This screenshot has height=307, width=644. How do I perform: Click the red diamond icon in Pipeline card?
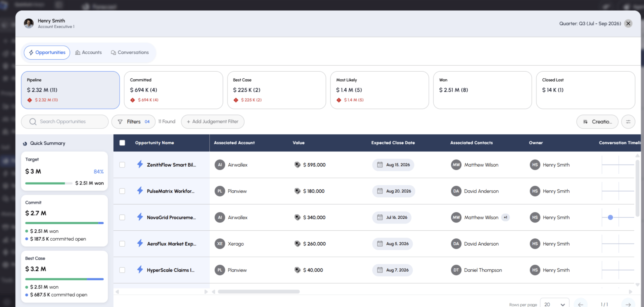pos(30,100)
